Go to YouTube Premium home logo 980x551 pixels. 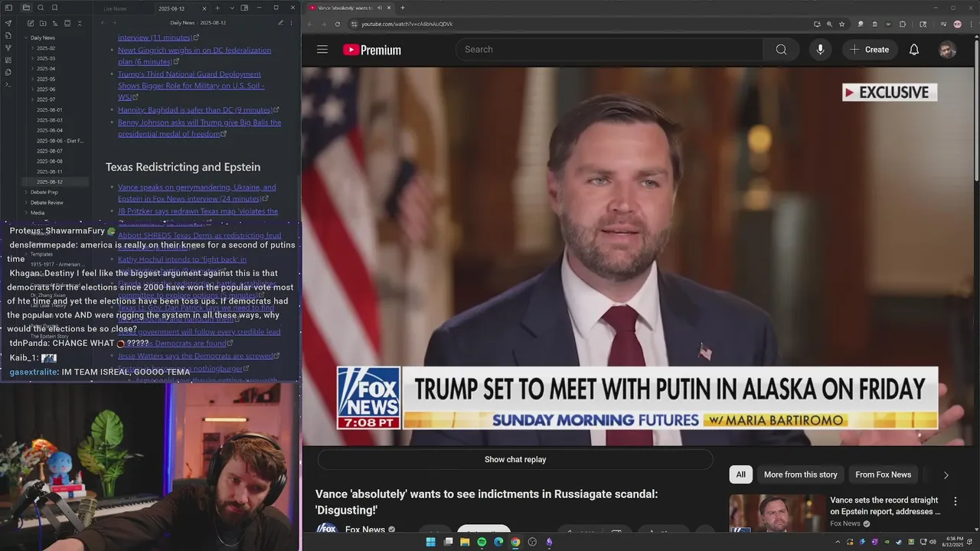372,50
